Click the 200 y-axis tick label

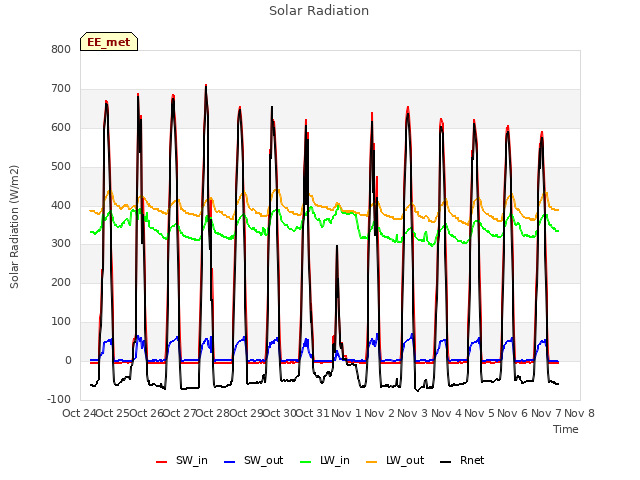[61, 282]
